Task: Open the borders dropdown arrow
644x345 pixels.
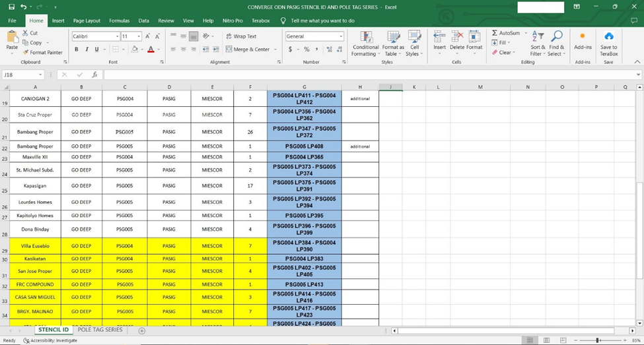Action: coord(124,49)
